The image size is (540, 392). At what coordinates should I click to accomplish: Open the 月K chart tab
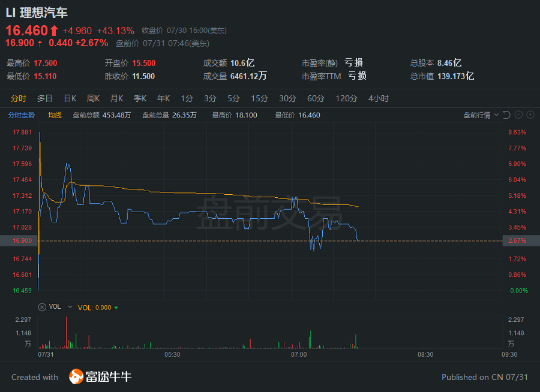click(116, 98)
